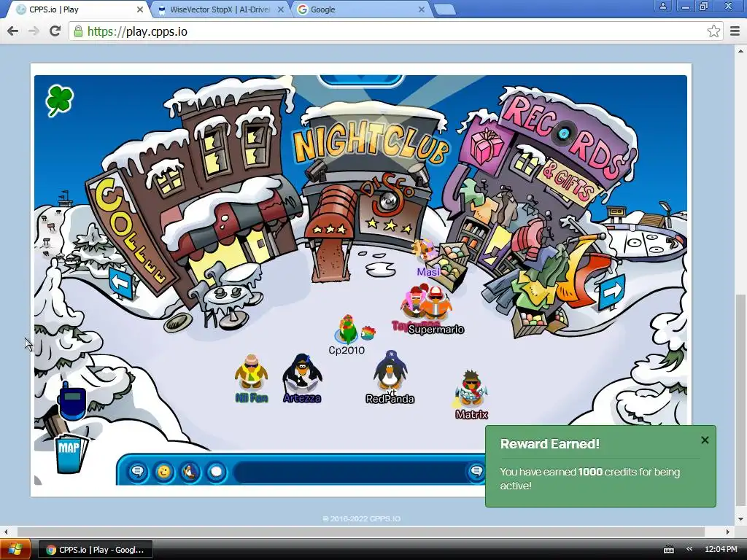Click CPPS.io Play Chrome taskbar button
Image resolution: width=747 pixels, height=560 pixels.
96,550
